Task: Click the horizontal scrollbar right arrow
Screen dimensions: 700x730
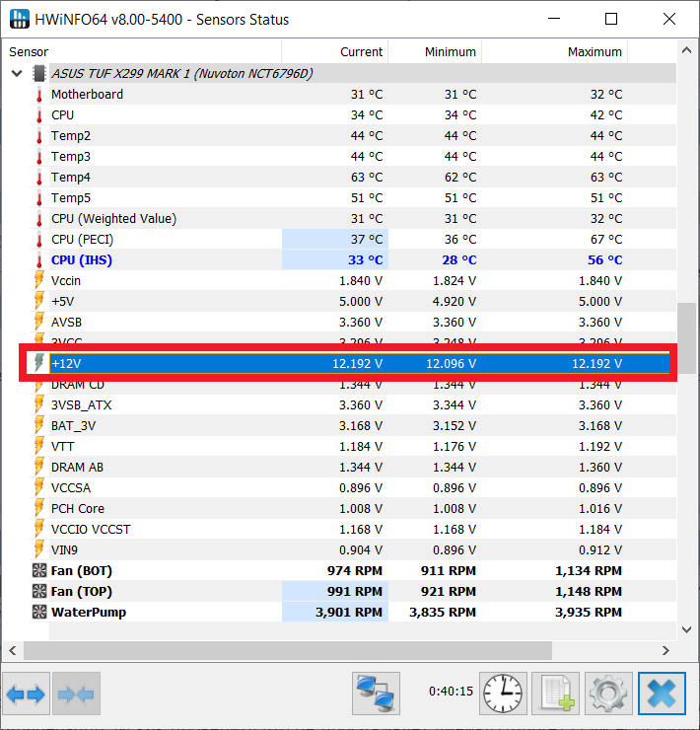Action: 665,650
